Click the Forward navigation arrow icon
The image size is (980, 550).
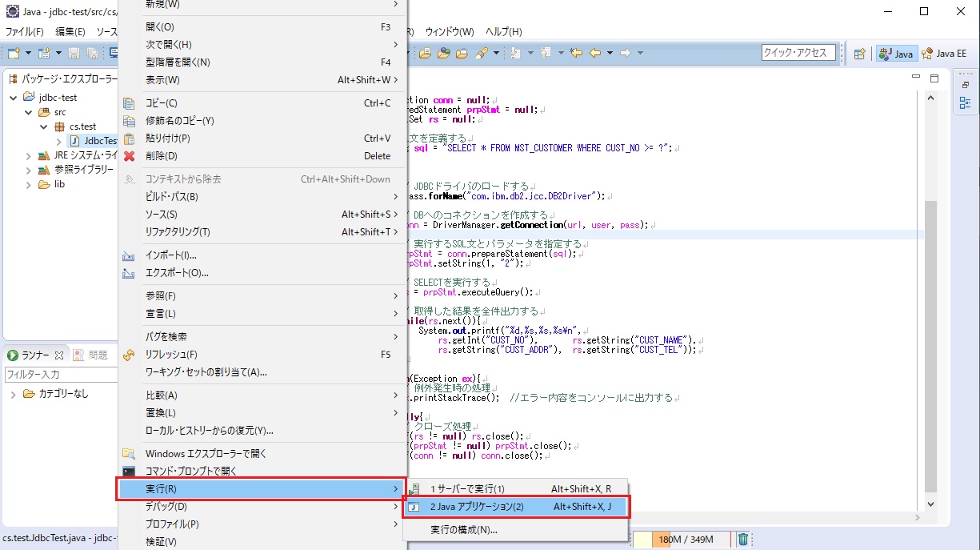pos(626,53)
